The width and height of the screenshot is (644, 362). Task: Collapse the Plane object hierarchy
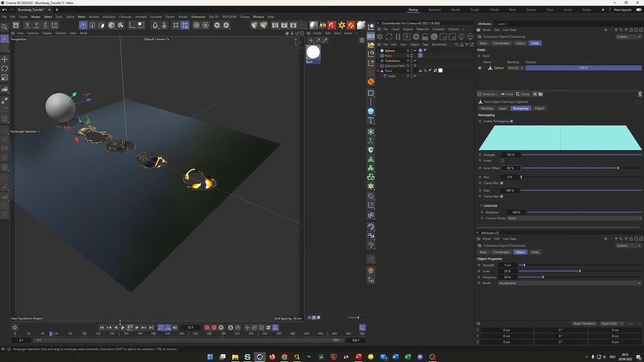coord(378,71)
